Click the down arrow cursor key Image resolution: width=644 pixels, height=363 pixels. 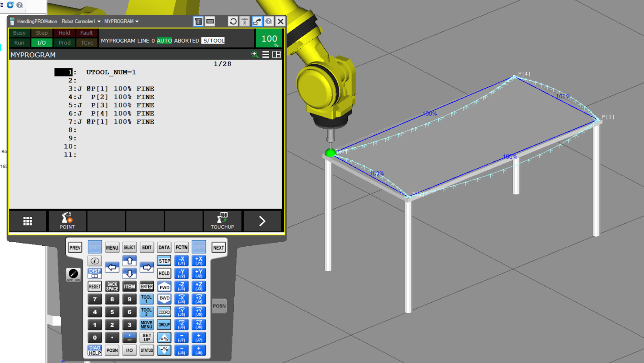coord(129,274)
